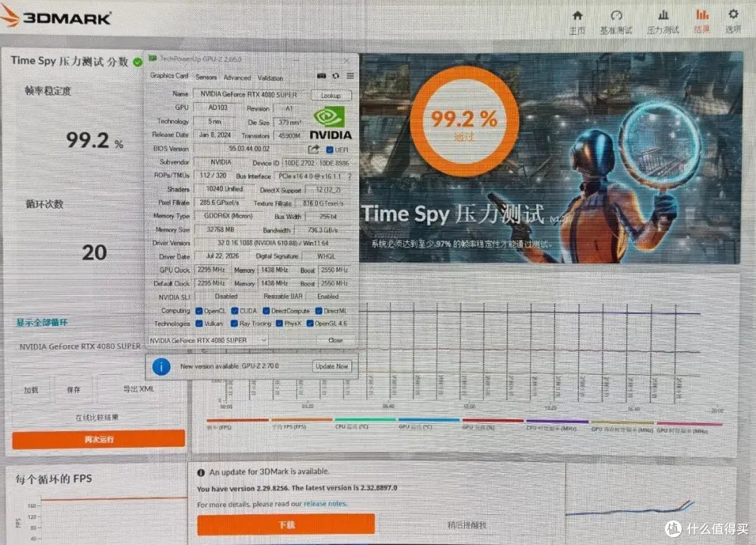
Task: Toggle the UEFI checkbox in GPU-Z
Action: pyautogui.click(x=330, y=150)
